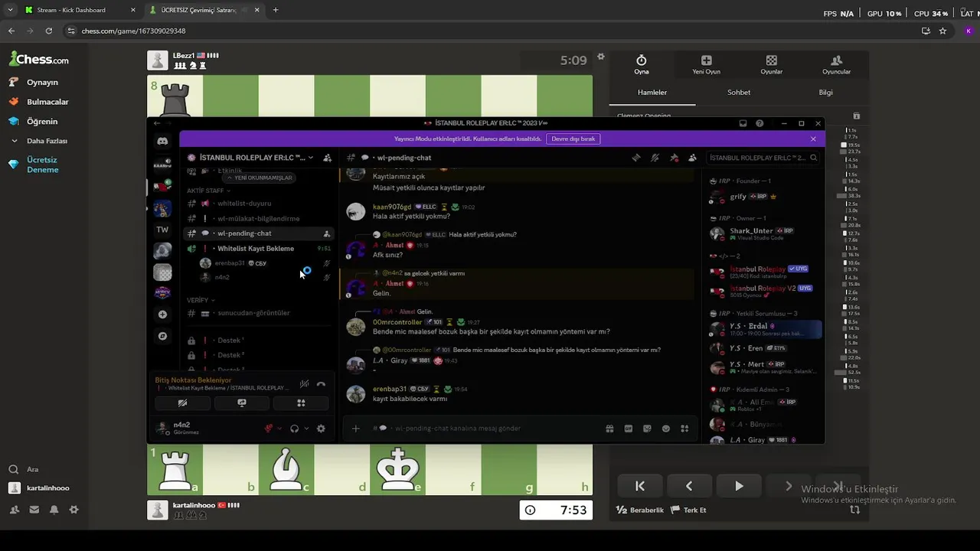This screenshot has width=980, height=551.
Task: Click Beraberlik to offer a draw
Action: [x=640, y=510]
